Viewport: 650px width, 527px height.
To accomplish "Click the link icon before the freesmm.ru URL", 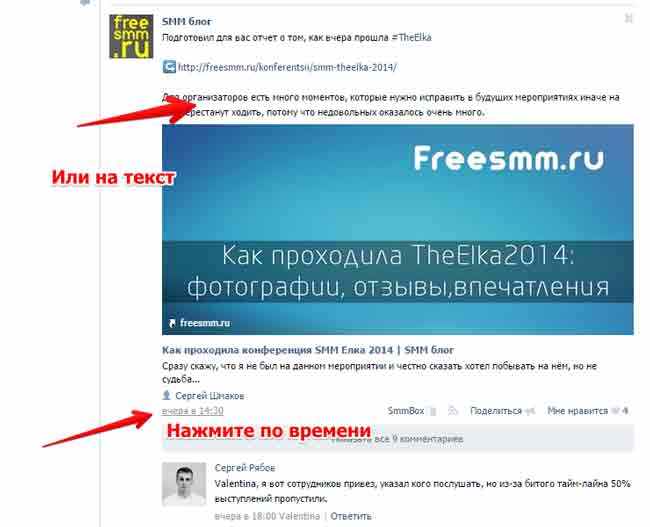I will pyautogui.click(x=169, y=67).
